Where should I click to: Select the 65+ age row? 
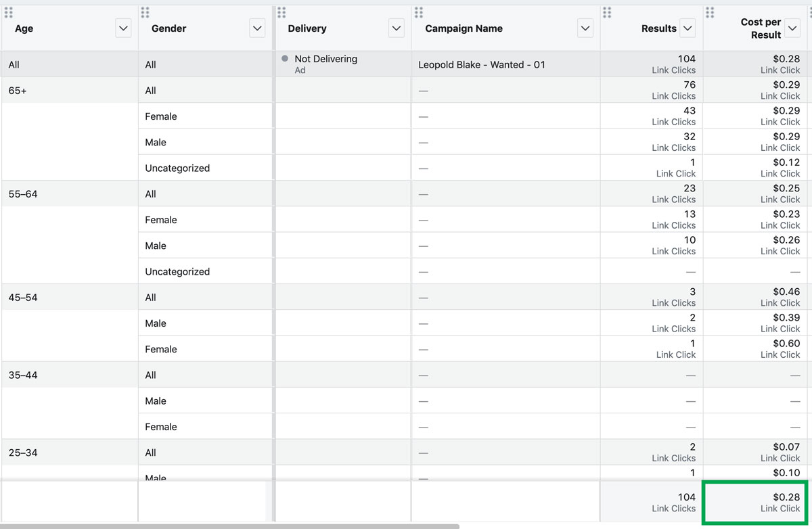pos(406,91)
